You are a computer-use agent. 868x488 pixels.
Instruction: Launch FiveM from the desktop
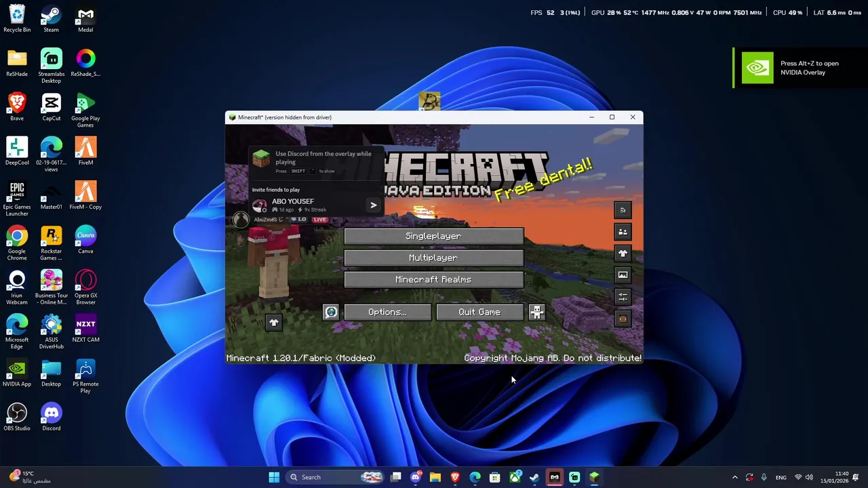coord(85,151)
